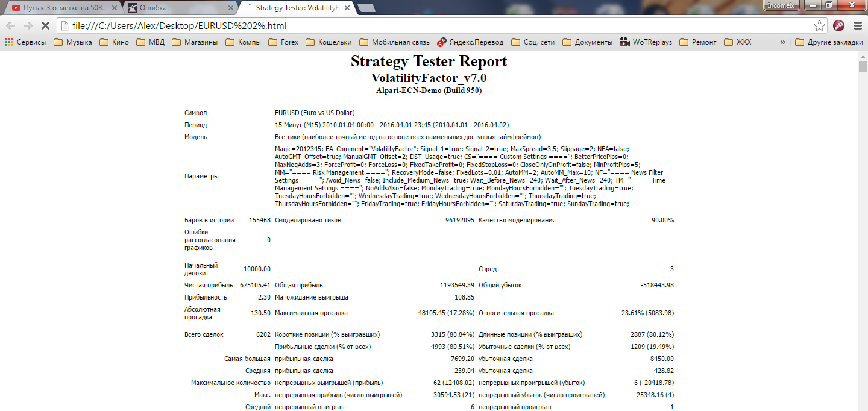868x411 pixels.
Task: Click the expected payoff value 108.85
Action: pyautogui.click(x=464, y=297)
